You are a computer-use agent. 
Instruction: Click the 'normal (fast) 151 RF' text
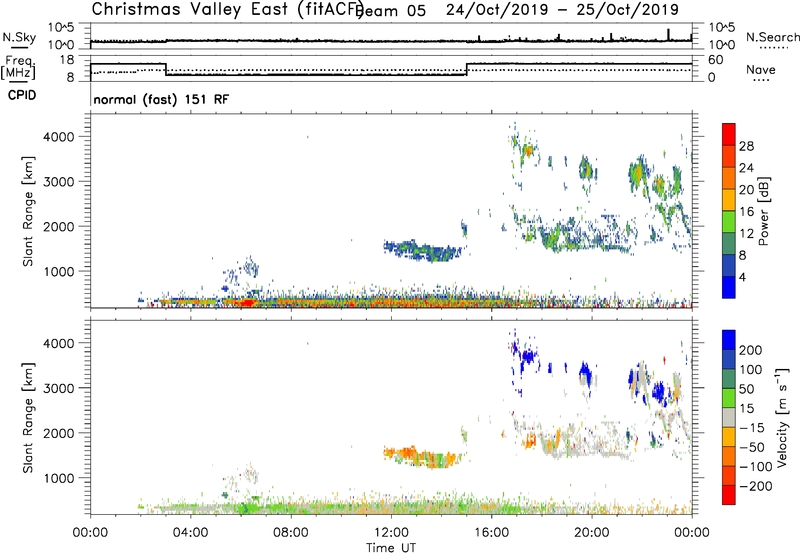coord(161,99)
